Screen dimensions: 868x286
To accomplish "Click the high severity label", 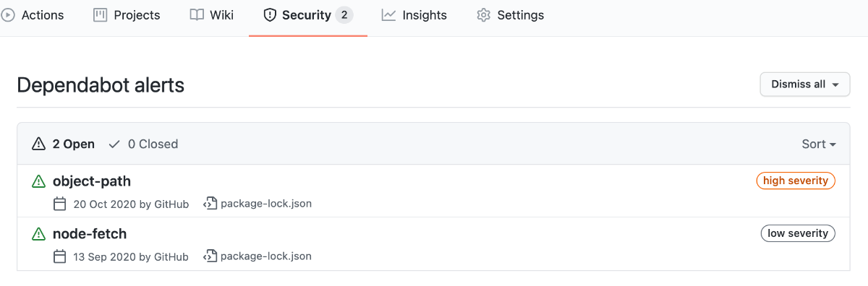I will coord(796,181).
